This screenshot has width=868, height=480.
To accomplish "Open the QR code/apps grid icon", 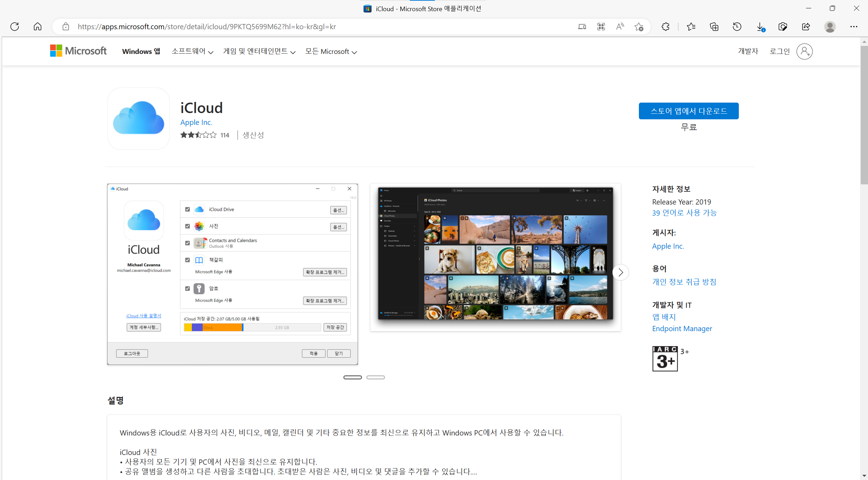I will [601, 27].
